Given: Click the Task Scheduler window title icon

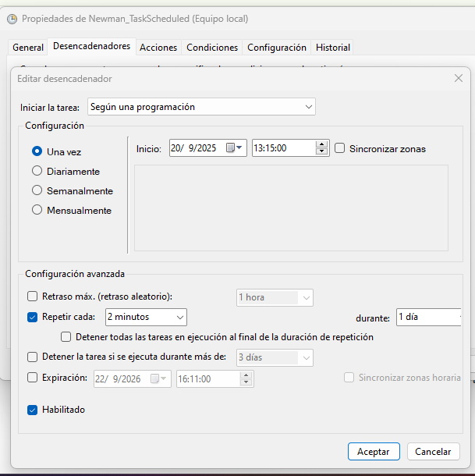Looking at the screenshot, I should pos(11,18).
